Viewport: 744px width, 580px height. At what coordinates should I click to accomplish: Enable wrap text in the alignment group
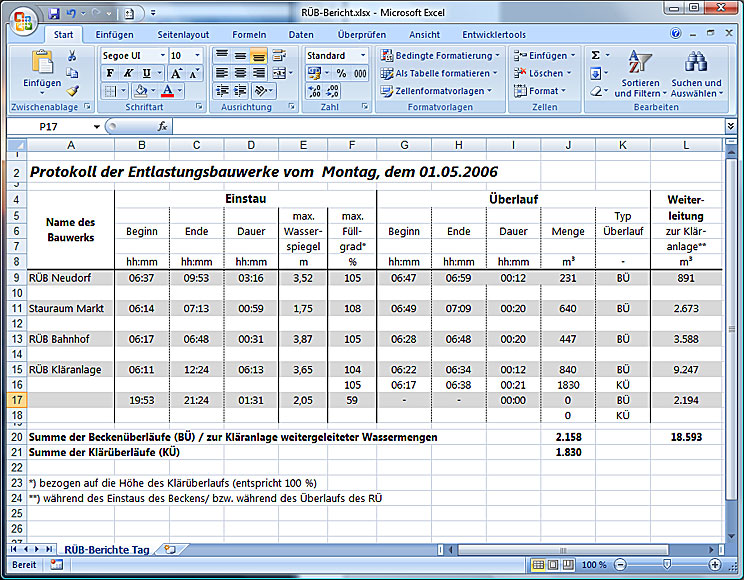click(279, 56)
